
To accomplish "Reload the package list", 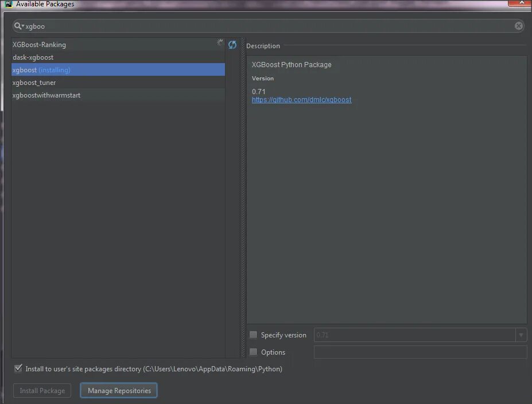I will pyautogui.click(x=232, y=44).
